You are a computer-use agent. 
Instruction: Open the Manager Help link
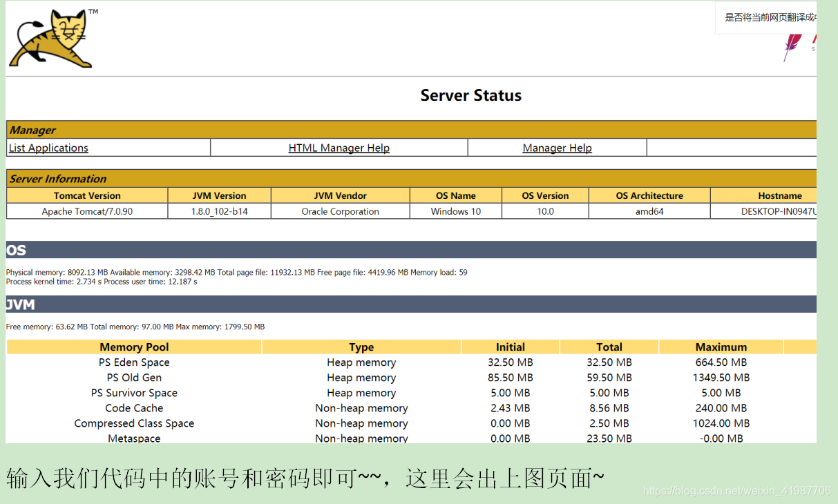[558, 148]
